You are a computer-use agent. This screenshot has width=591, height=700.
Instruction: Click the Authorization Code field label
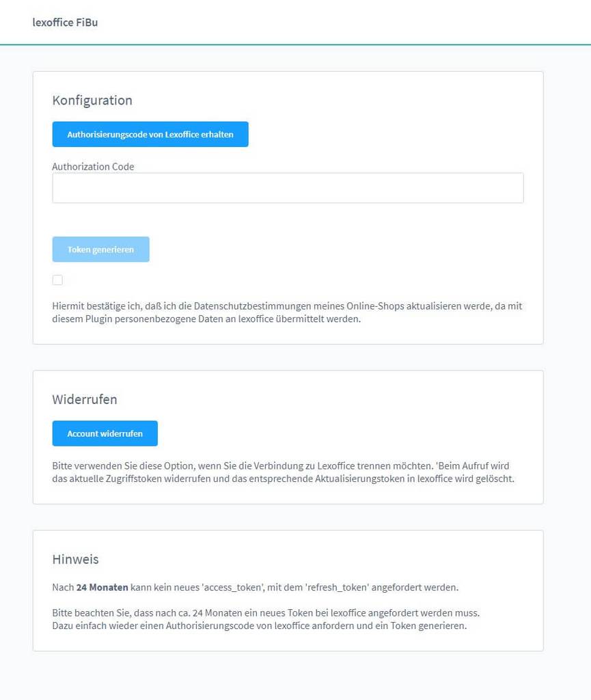93,166
